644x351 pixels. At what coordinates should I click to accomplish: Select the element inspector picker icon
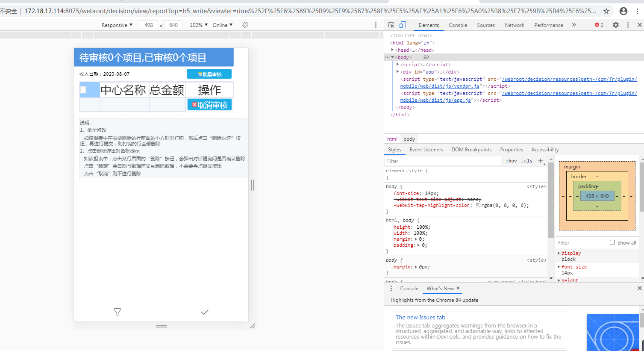coord(391,25)
